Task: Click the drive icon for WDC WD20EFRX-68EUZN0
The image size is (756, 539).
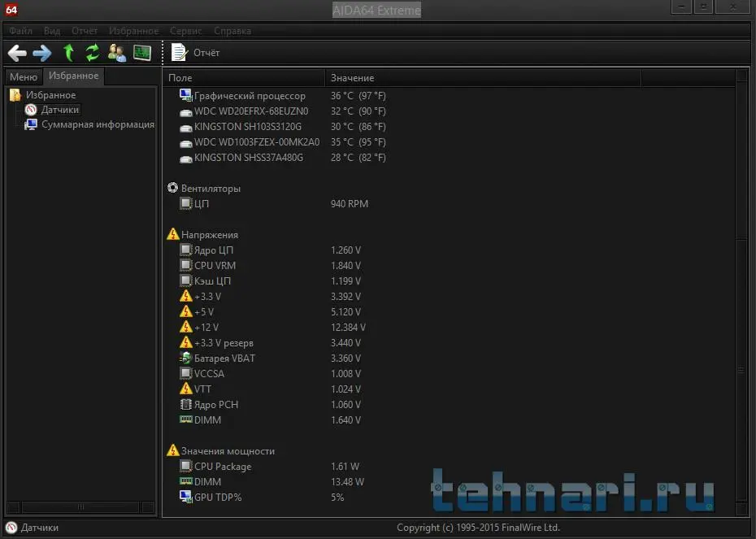Action: (185, 113)
